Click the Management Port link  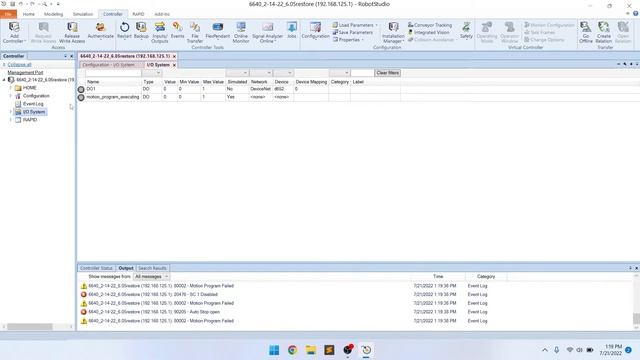pyautogui.click(x=25, y=72)
